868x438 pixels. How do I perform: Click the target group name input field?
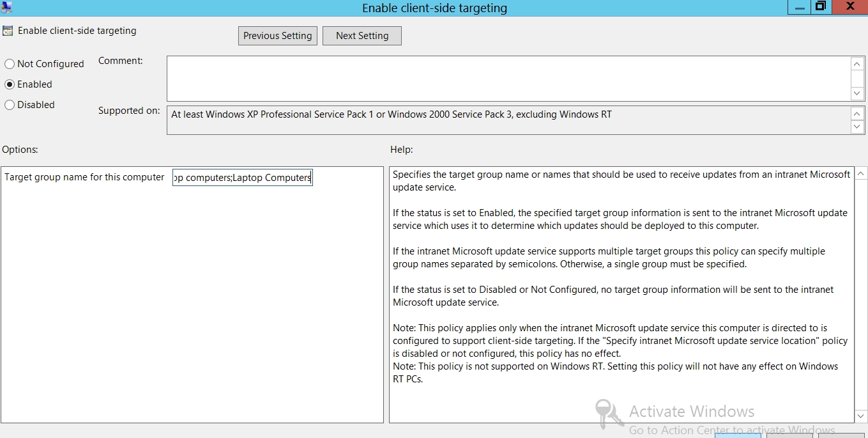tap(242, 178)
